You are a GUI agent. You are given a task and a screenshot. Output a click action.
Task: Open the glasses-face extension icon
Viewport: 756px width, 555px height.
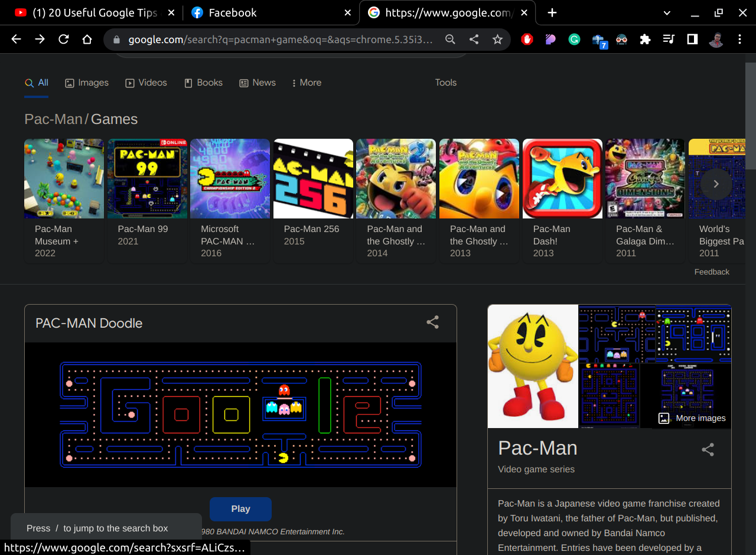coord(621,40)
